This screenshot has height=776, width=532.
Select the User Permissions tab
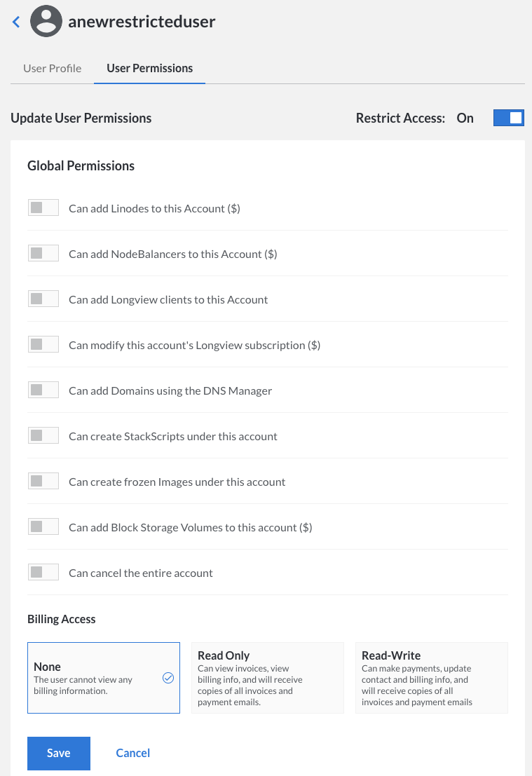tap(149, 68)
